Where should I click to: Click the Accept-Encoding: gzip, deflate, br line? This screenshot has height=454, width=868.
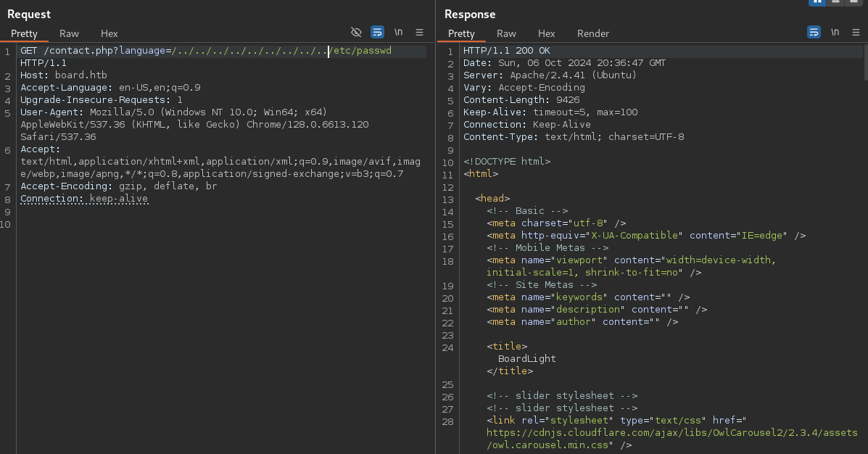(118, 186)
